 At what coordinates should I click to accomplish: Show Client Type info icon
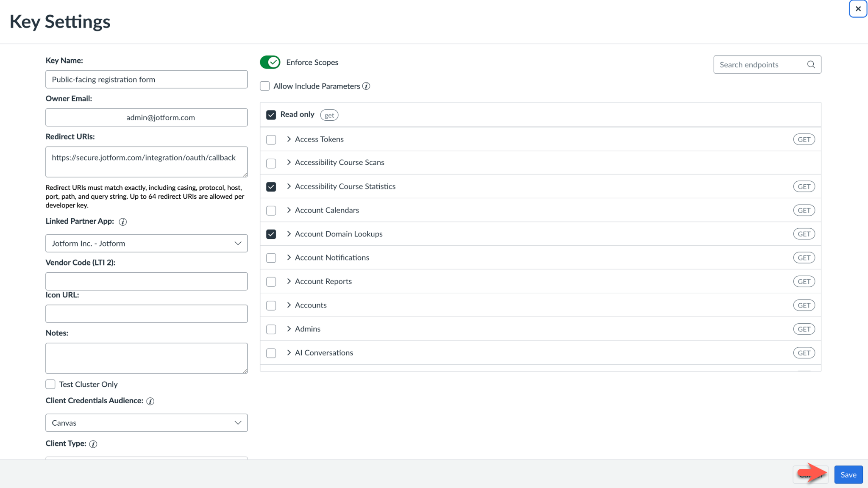pyautogui.click(x=93, y=444)
